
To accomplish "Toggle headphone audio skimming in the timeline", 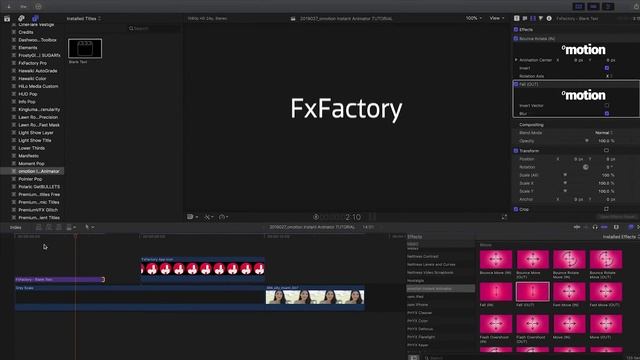I will (x=595, y=227).
